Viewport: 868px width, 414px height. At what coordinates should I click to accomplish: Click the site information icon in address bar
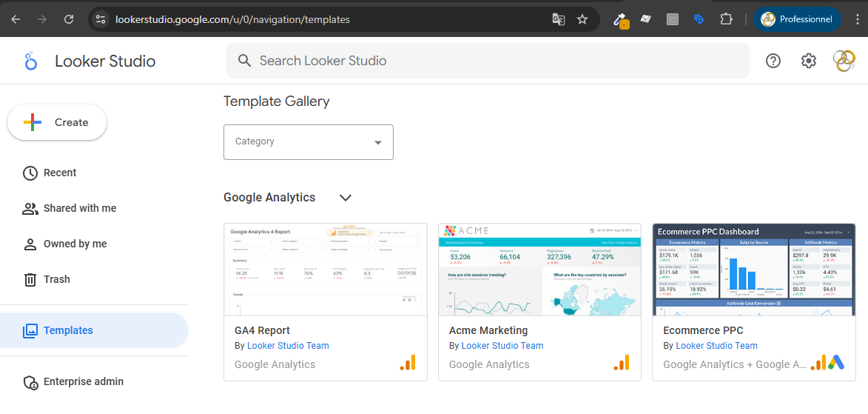click(101, 19)
